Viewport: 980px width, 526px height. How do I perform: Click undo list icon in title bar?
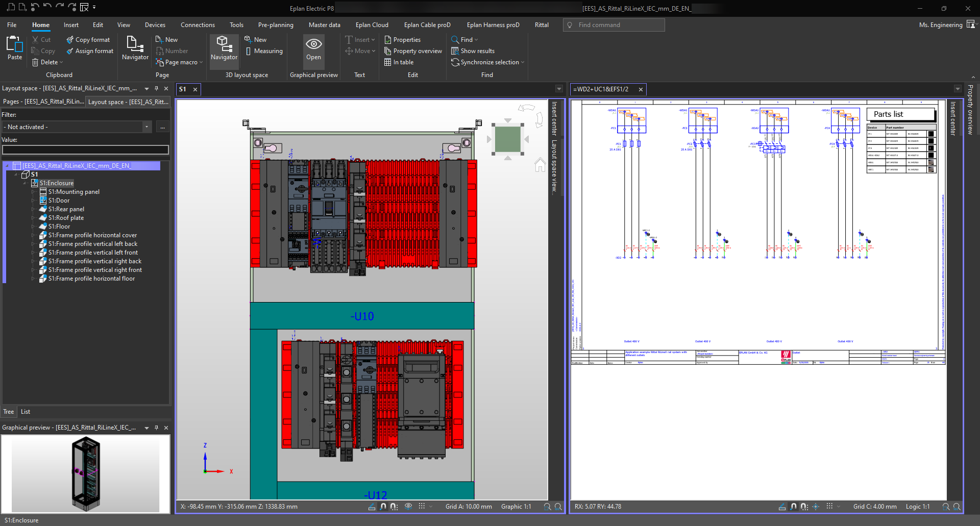click(35, 7)
